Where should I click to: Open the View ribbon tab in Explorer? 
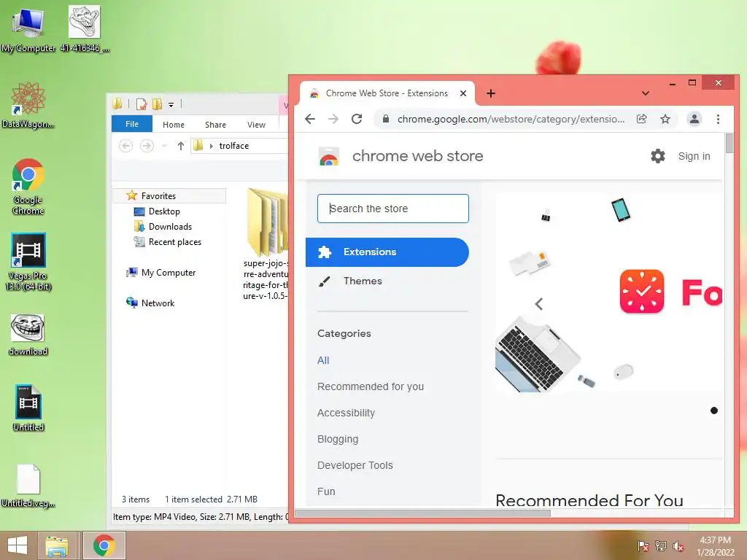(x=256, y=125)
